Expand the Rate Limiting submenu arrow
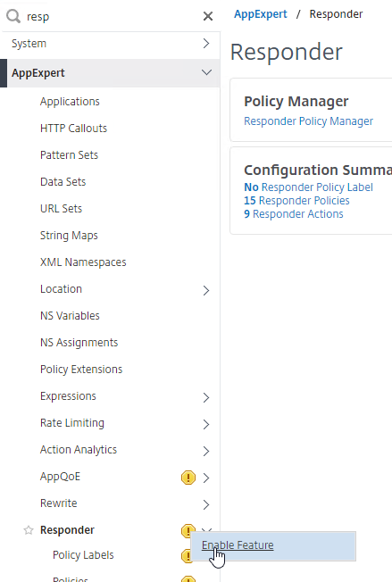Screen dimensions: 392x582 (206, 424)
